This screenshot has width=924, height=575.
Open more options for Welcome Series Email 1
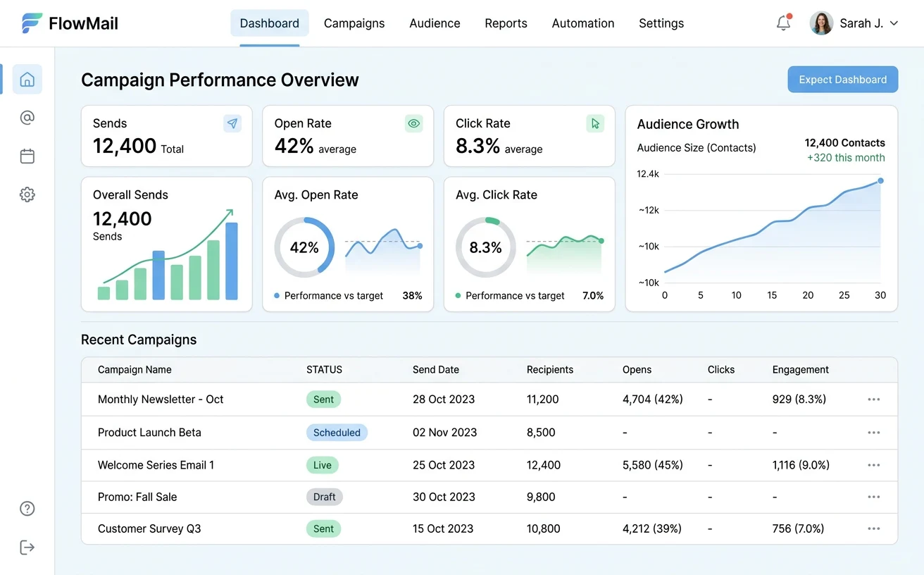pyautogui.click(x=874, y=465)
